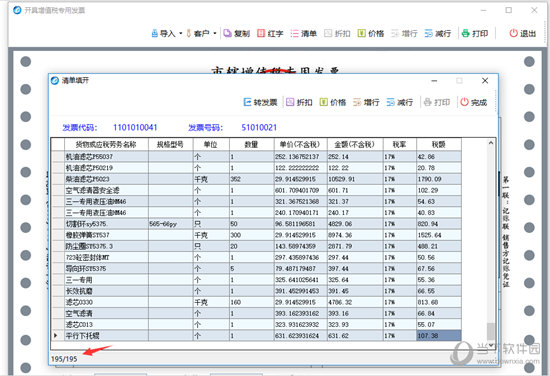Select the 滤芯C013 name cell

(106, 324)
